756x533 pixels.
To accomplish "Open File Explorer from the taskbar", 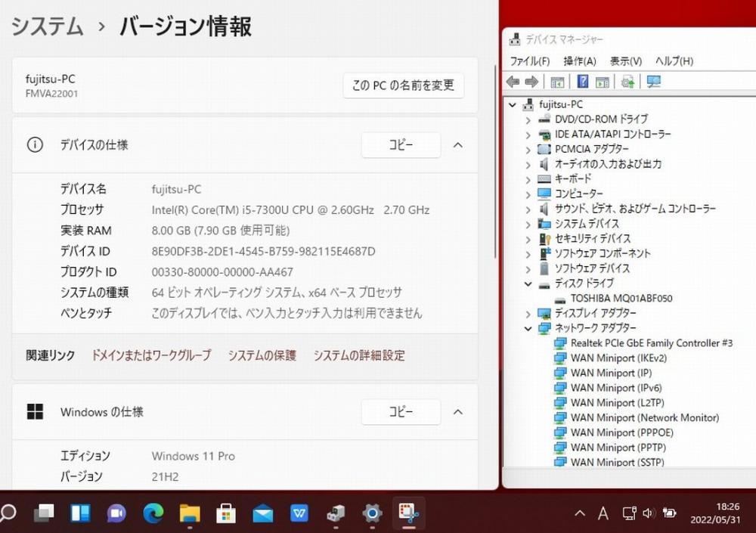I will coord(190,513).
